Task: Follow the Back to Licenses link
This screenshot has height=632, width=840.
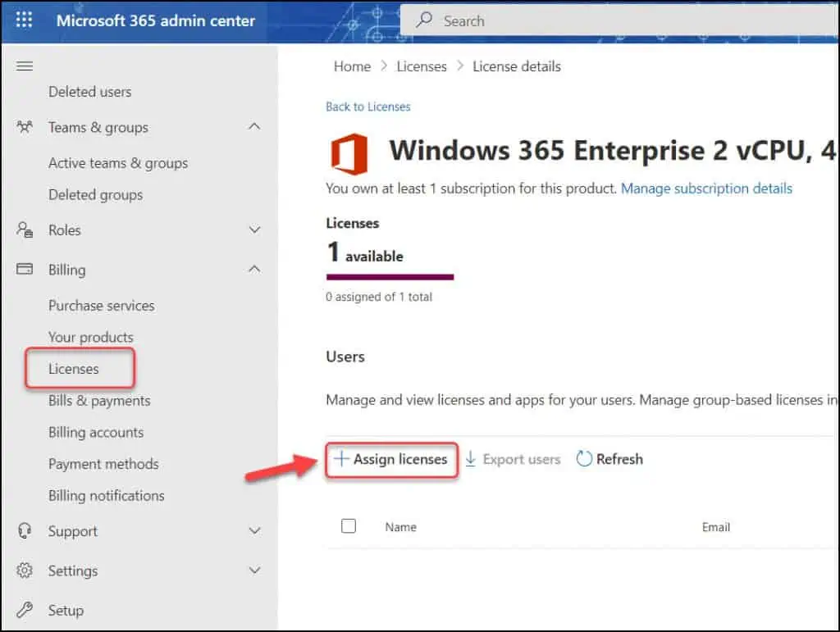Action: click(x=368, y=107)
